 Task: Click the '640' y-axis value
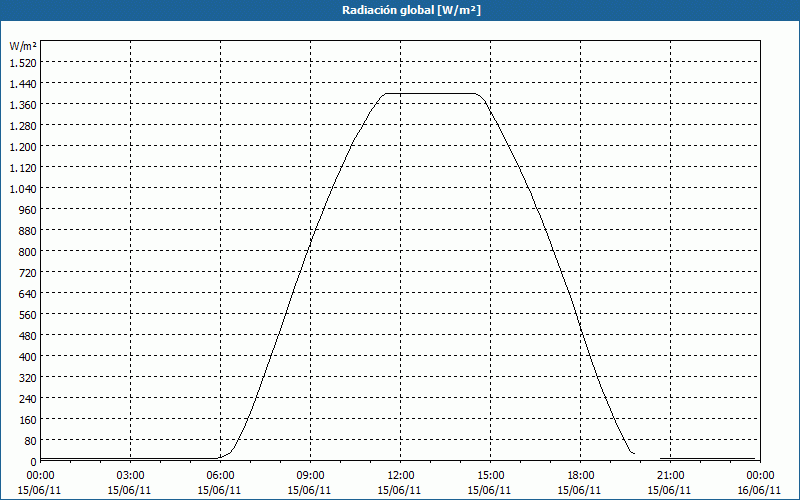pos(28,294)
